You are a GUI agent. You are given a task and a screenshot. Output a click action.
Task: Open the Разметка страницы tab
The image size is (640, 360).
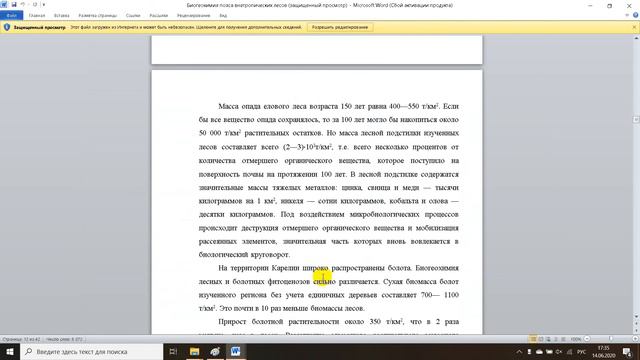tap(98, 16)
